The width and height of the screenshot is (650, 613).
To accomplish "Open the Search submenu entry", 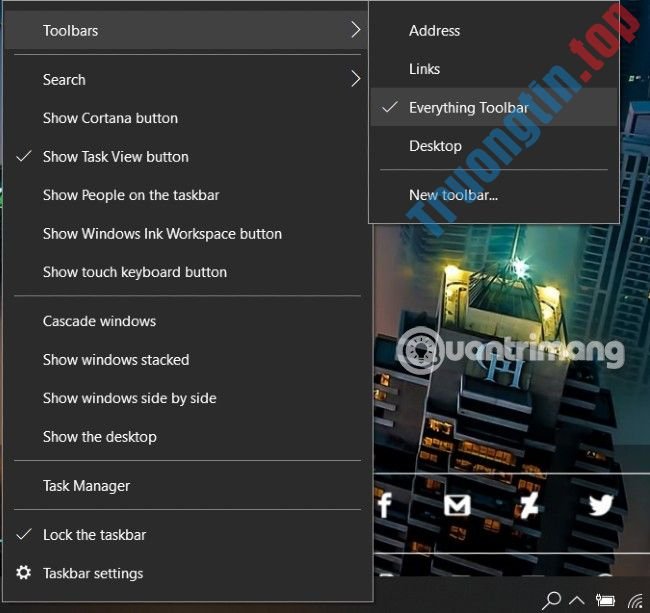I will pos(187,80).
